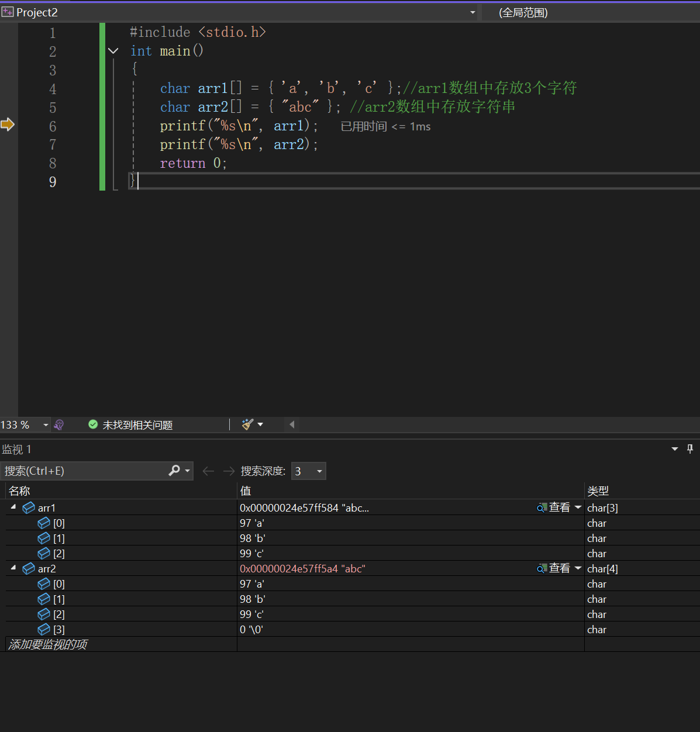Select the value 0 '\0' of arr2 [3]
The height and width of the screenshot is (732, 700).
tap(251, 630)
